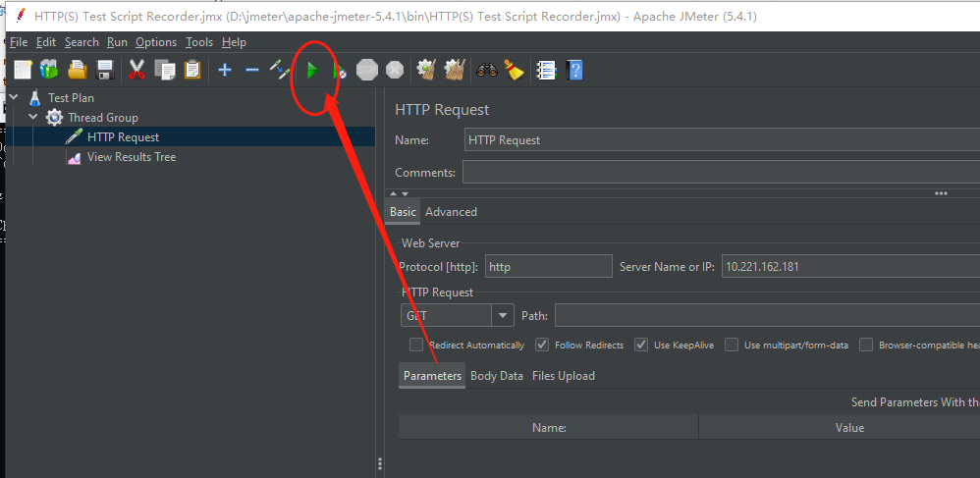Image resolution: width=980 pixels, height=478 pixels.
Task: Click the Toggle enable/disable icon
Action: click(280, 70)
